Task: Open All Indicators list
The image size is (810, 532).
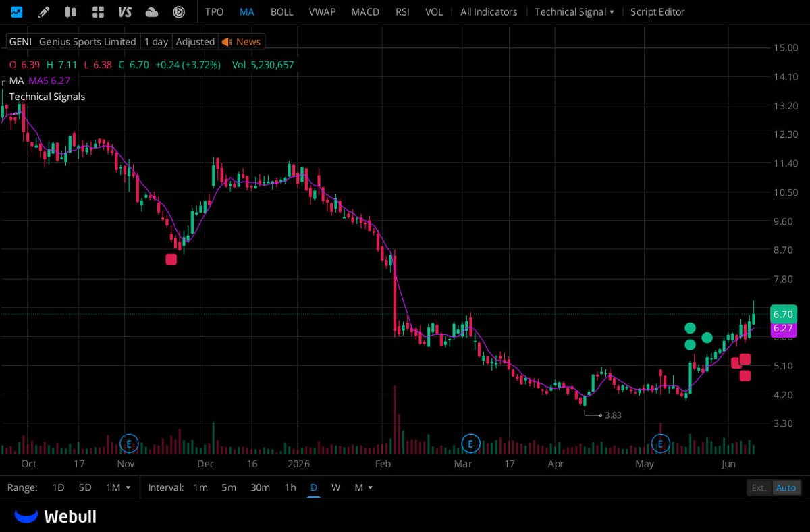Action: pos(489,11)
